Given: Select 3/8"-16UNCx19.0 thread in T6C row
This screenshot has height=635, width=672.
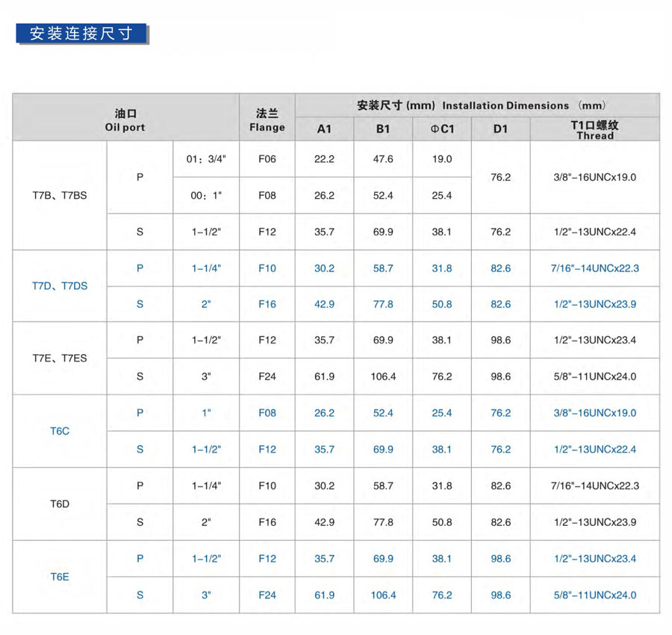Looking at the screenshot, I should [x=595, y=413].
